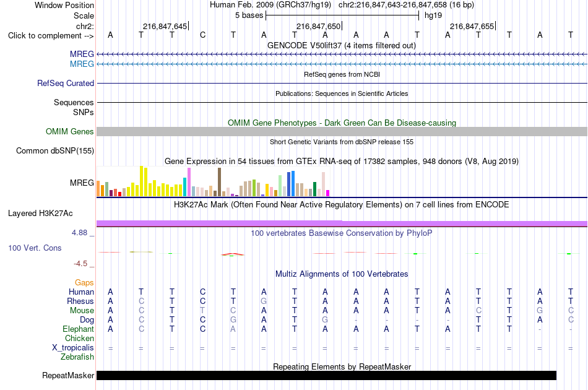
Task: Open Short Genetic Variants dbSNP 155 title
Action: coord(342,142)
